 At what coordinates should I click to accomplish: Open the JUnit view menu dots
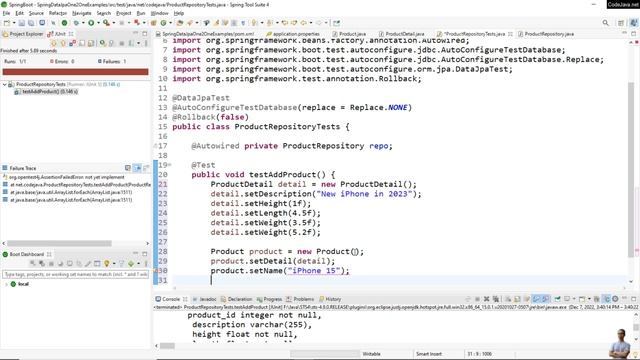tap(146, 43)
